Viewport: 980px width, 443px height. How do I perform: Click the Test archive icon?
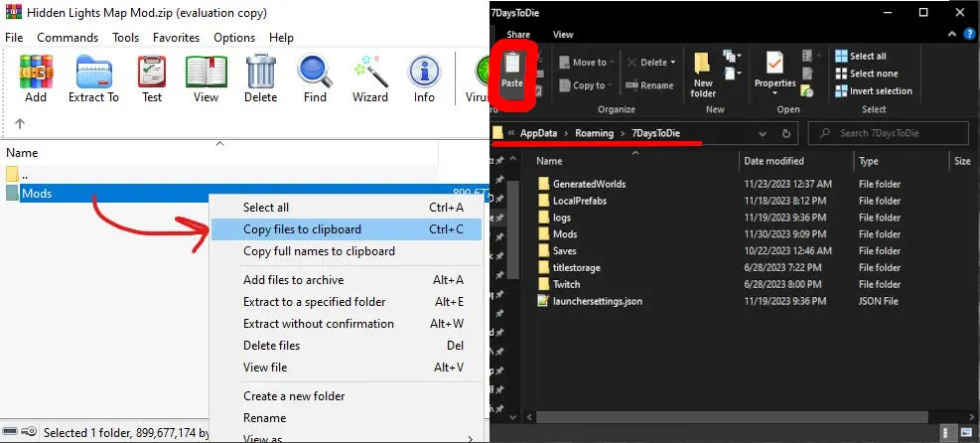coord(152,71)
